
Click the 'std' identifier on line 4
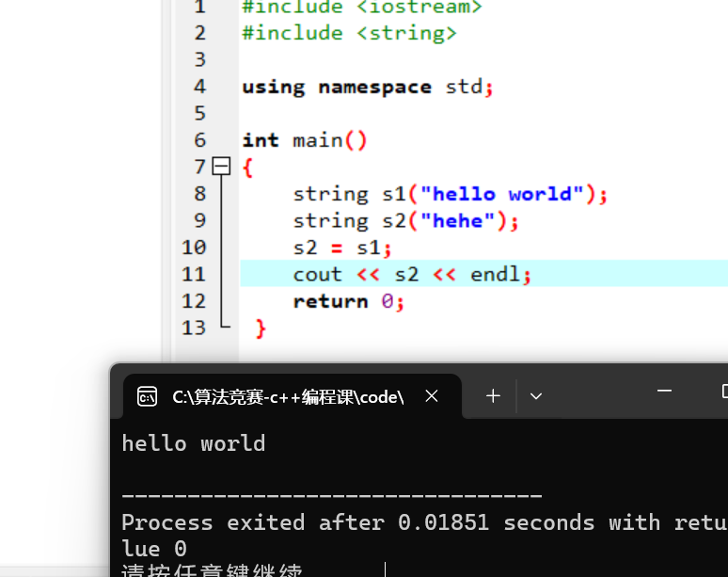[464, 87]
